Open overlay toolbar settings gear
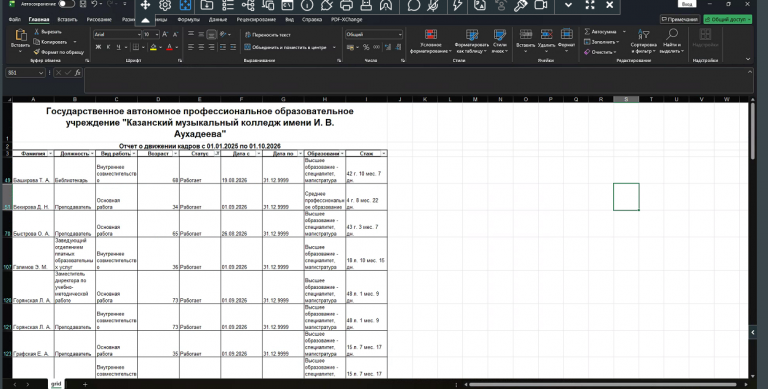This screenshot has height=389, width=768. point(165,5)
